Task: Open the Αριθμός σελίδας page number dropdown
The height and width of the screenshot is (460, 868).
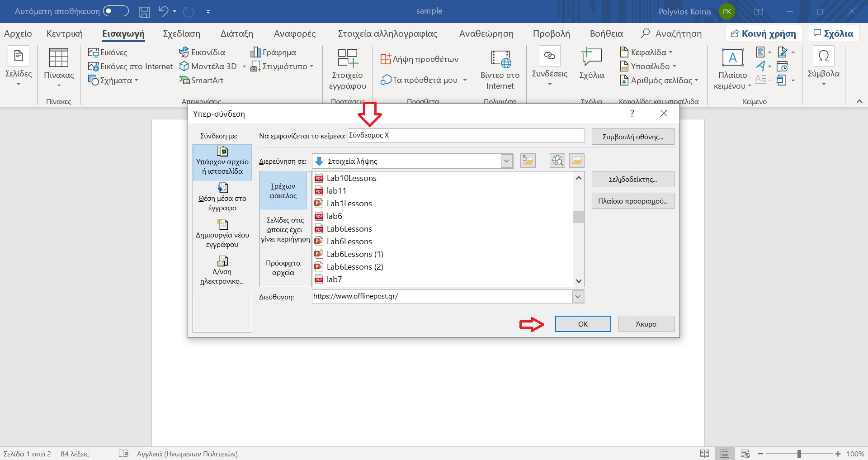Action: point(659,81)
